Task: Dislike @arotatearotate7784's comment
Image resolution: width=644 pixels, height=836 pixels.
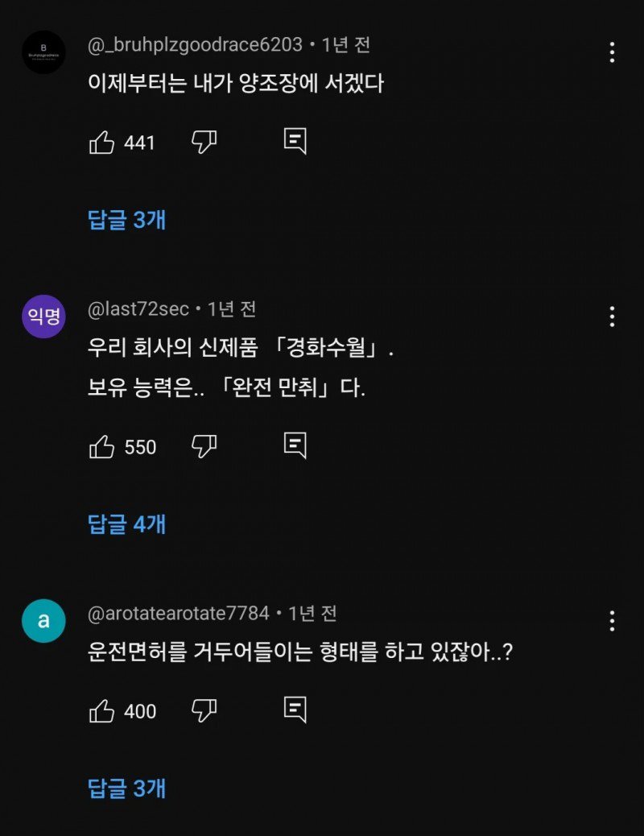Action: coord(204,711)
